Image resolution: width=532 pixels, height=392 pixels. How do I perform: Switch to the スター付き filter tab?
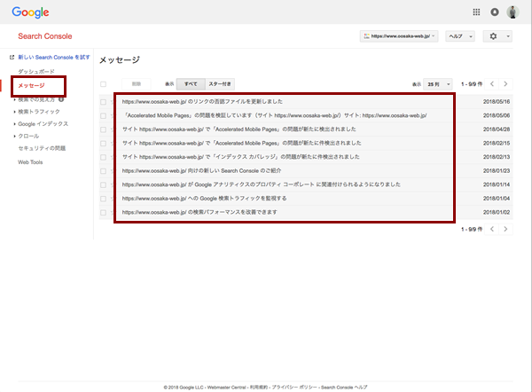pyautogui.click(x=220, y=84)
